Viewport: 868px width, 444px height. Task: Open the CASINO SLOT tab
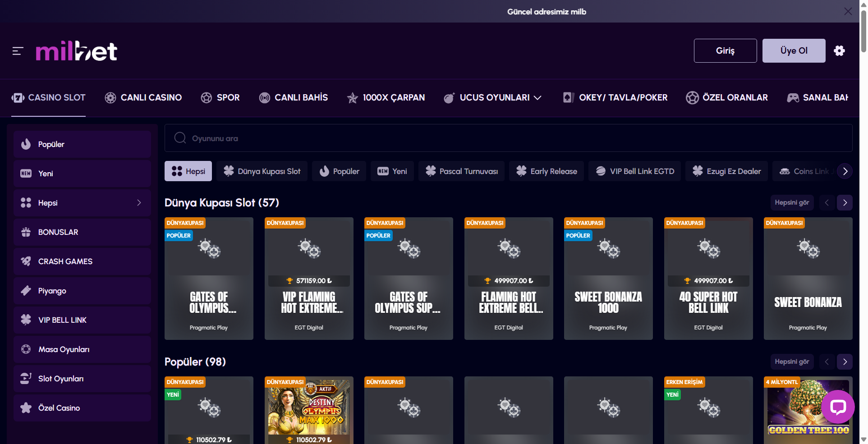point(48,98)
